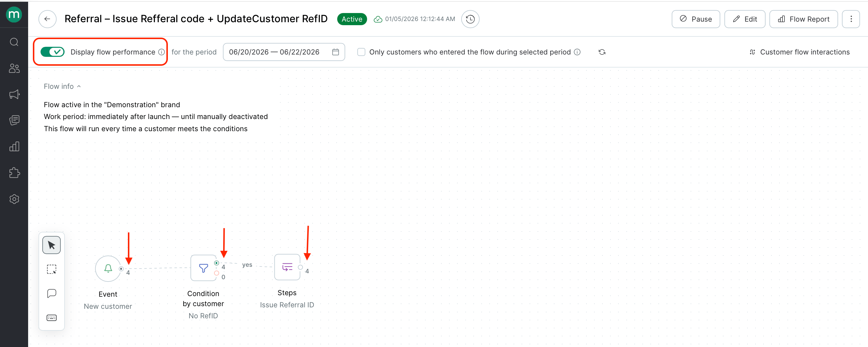
Task: Check Only customers who entered the flow
Action: (361, 52)
